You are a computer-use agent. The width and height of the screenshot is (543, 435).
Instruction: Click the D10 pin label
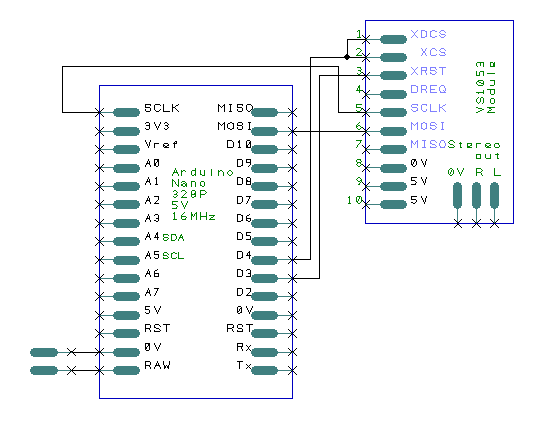click(239, 144)
